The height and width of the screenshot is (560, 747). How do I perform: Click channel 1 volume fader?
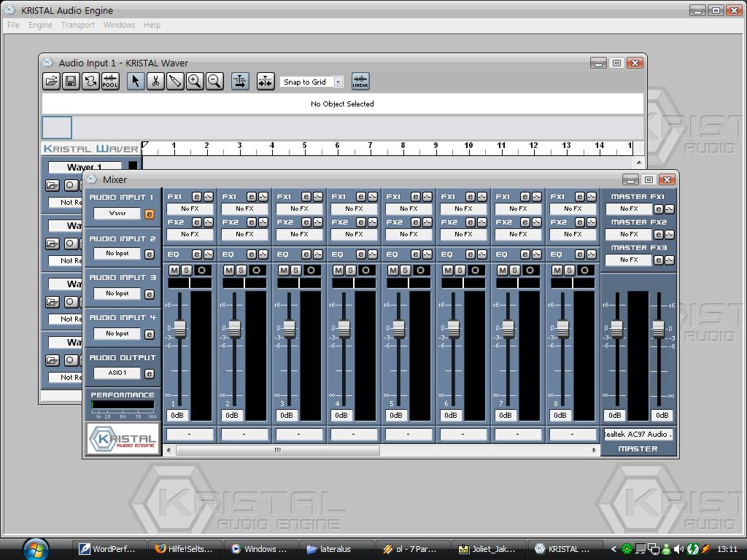click(180, 329)
